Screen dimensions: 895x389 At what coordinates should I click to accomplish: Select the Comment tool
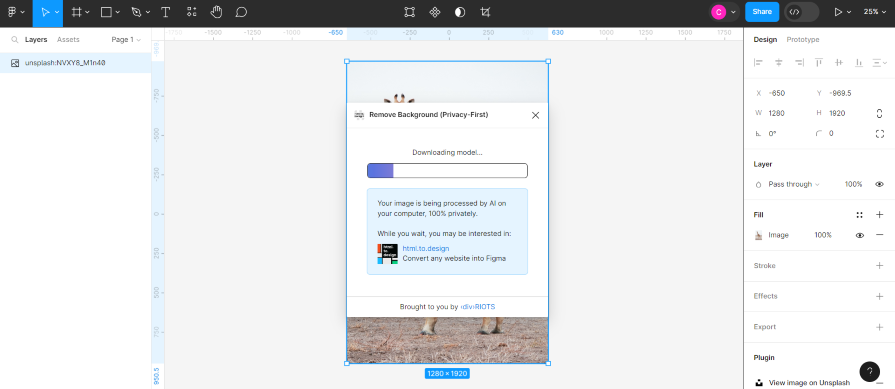coord(241,12)
